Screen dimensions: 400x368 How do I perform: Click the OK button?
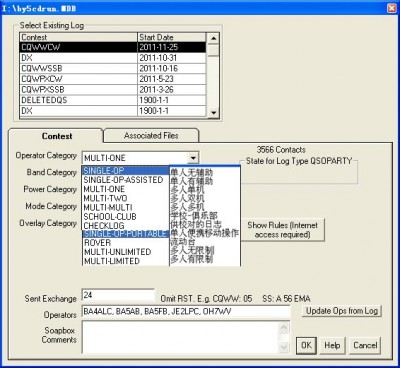306,345
